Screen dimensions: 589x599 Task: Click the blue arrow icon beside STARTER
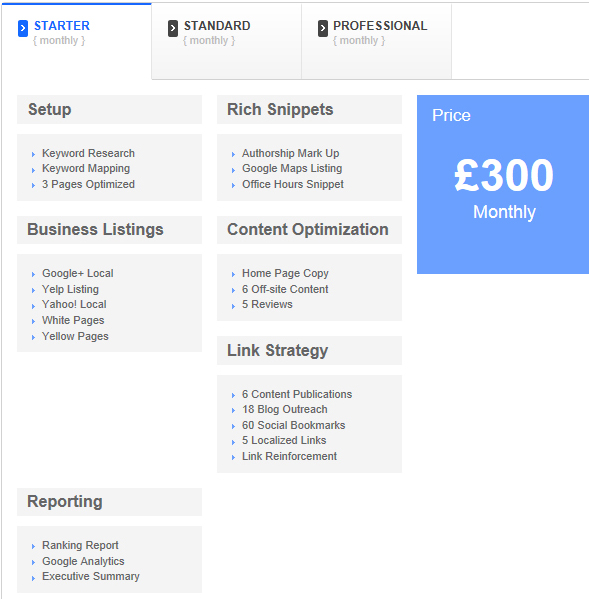point(23,28)
